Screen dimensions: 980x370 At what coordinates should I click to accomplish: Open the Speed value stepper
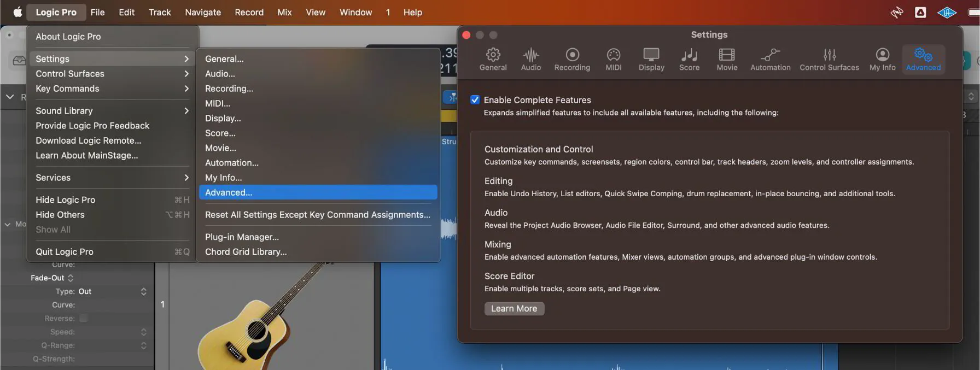[x=143, y=332]
